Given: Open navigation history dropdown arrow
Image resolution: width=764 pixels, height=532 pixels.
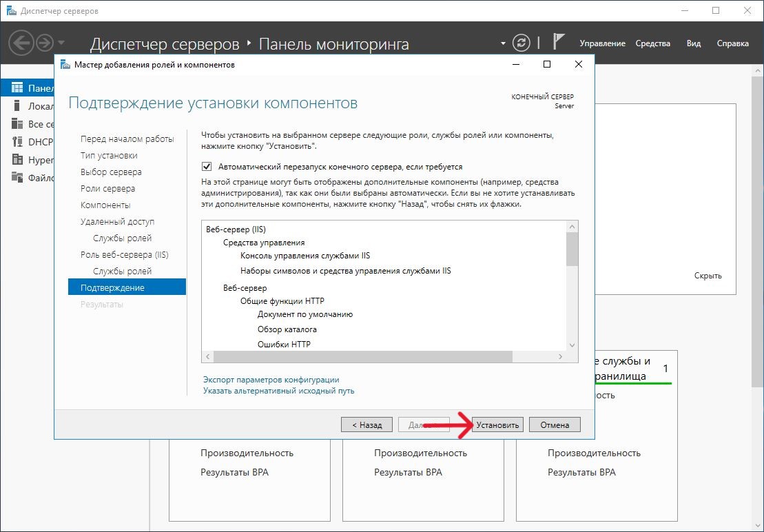Looking at the screenshot, I should (x=62, y=43).
